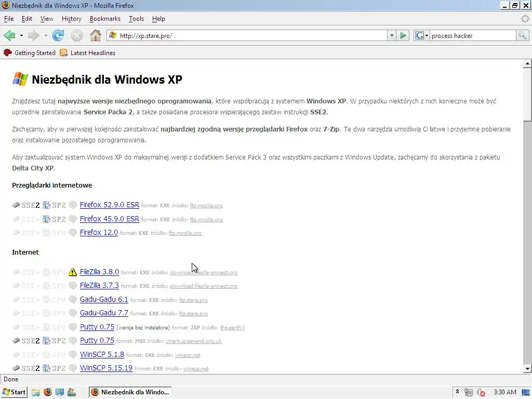Open Latest Headlines feed bookmark
The width and height of the screenshot is (532, 399).
[87, 52]
